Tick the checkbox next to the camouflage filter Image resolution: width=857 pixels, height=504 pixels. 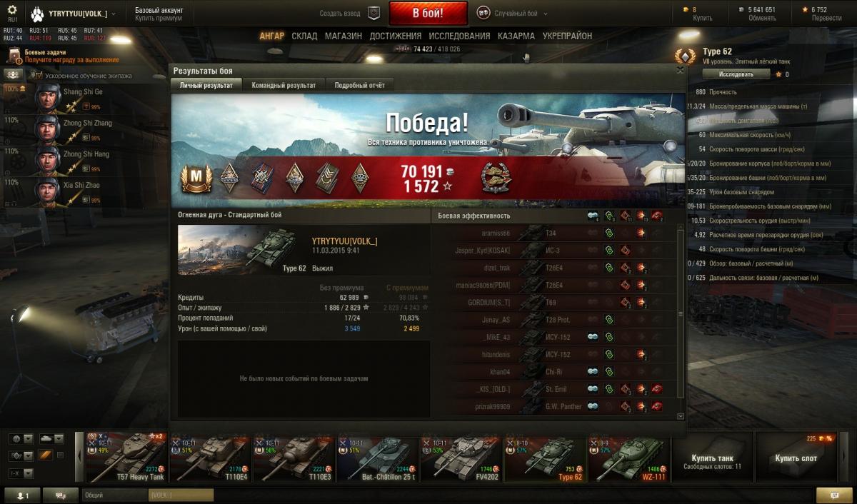[x=60, y=455]
